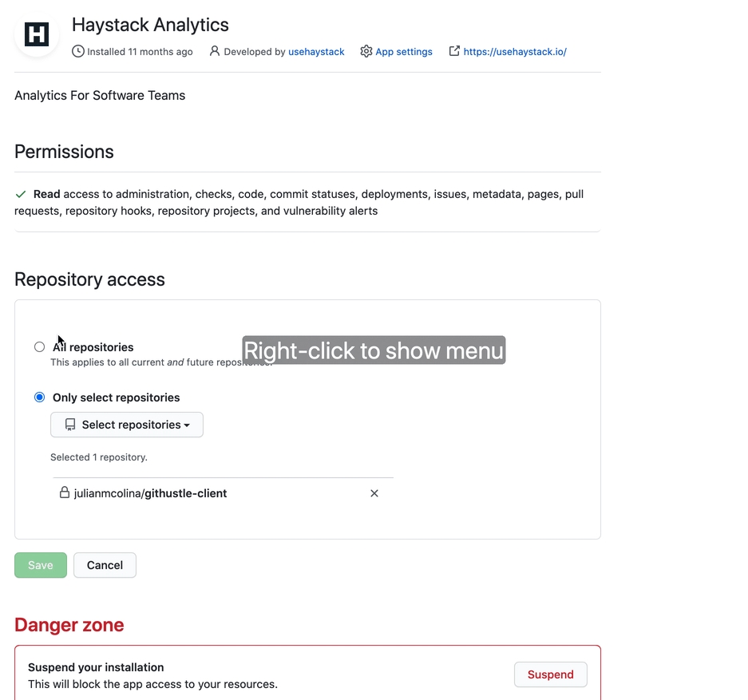Click the repo icon inside Select repositories
The width and height of the screenshot is (748, 700).
click(70, 425)
